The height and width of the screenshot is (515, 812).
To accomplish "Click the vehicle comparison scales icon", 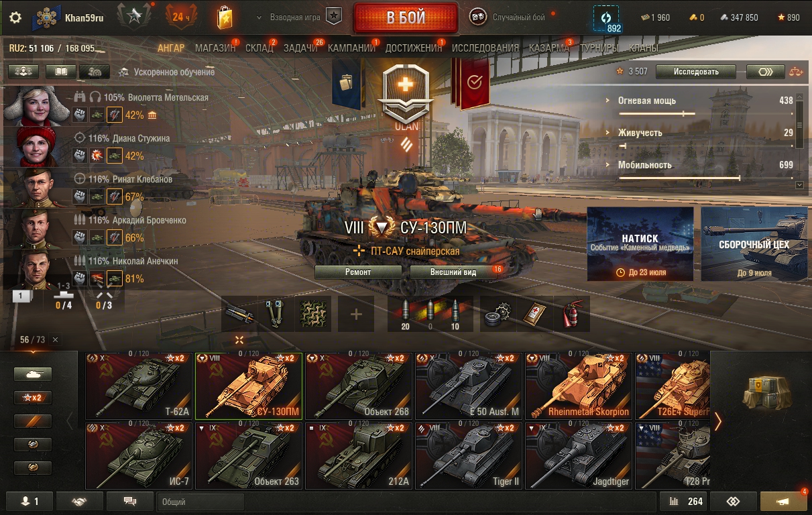I will point(795,71).
